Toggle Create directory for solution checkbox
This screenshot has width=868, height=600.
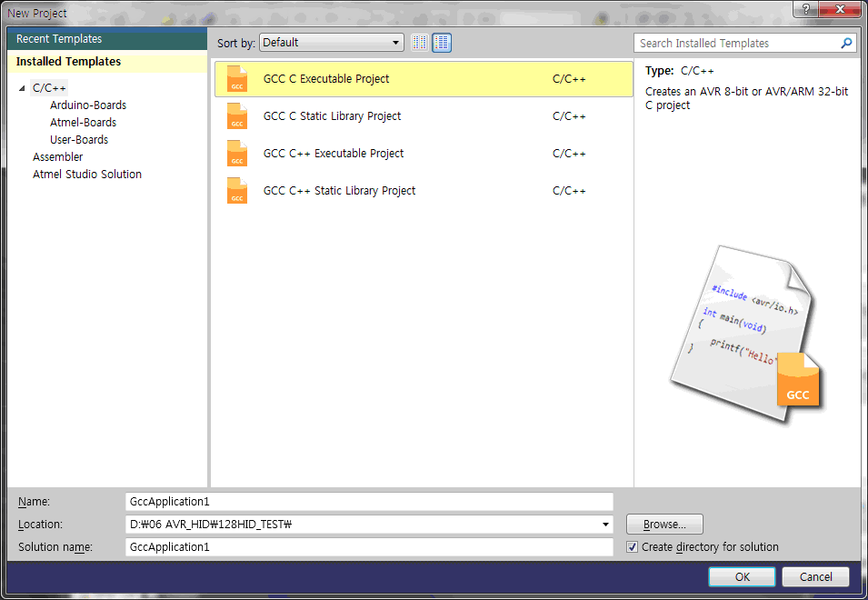pyautogui.click(x=633, y=547)
